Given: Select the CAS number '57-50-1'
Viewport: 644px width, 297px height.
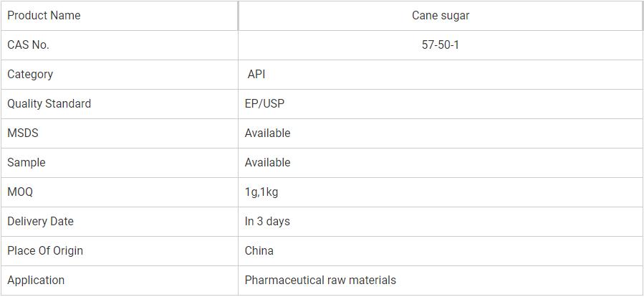Looking at the screenshot, I should point(441,44).
